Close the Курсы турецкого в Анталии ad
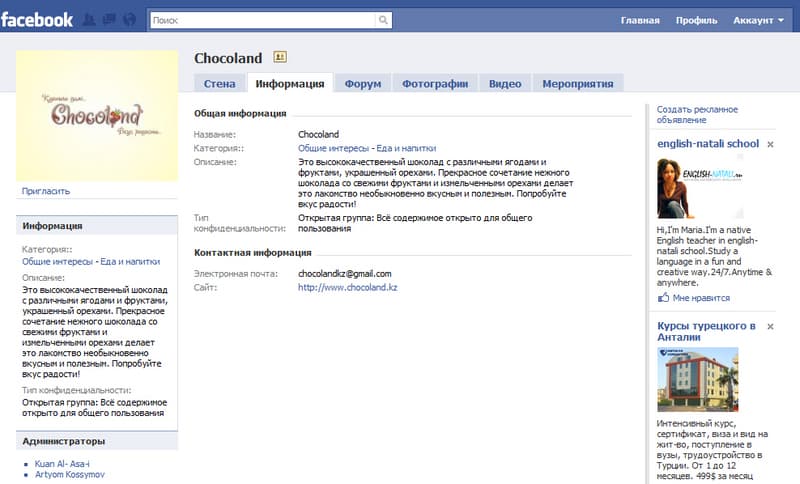This screenshot has width=800, height=484. point(770,326)
